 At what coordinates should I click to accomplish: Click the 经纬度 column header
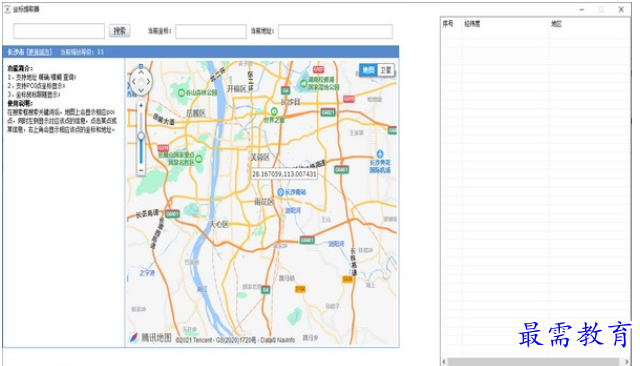pos(472,24)
